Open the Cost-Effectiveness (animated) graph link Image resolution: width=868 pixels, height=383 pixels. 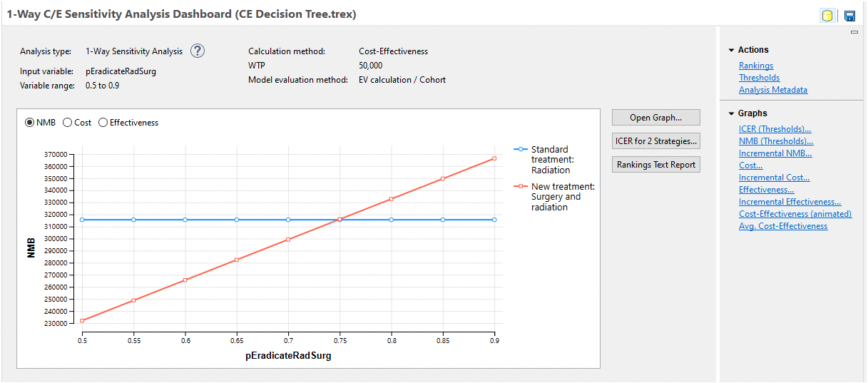(795, 214)
